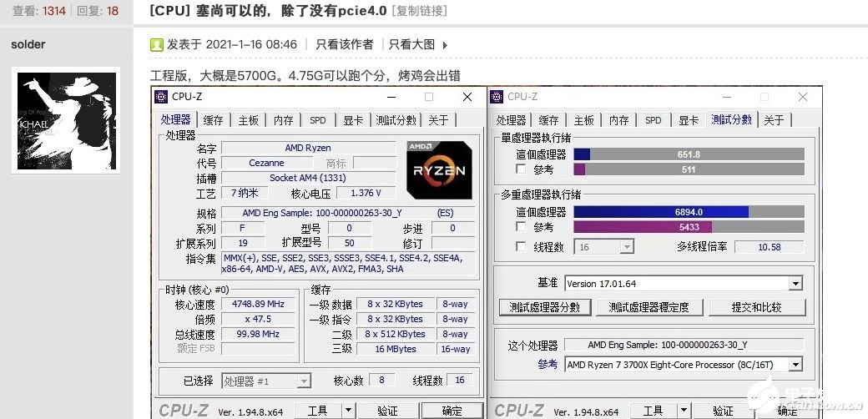
Task: Click the 測試處理器穩定度 button
Action: point(648,307)
